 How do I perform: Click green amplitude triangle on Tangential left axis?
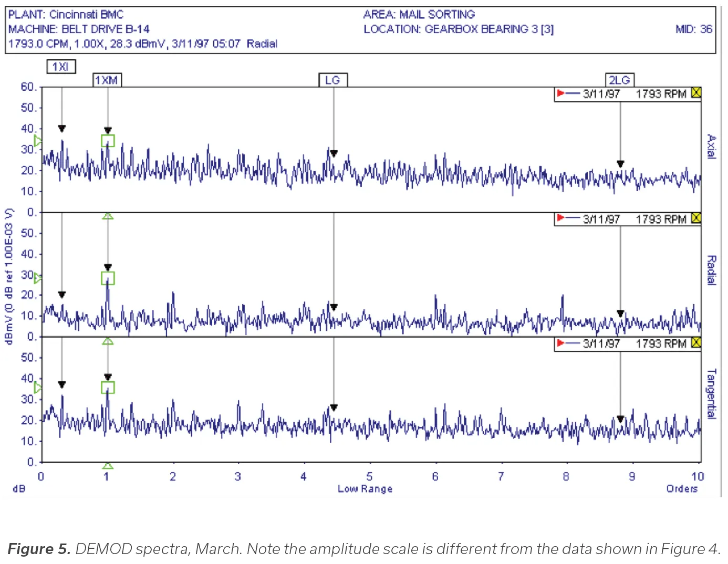coord(38,388)
